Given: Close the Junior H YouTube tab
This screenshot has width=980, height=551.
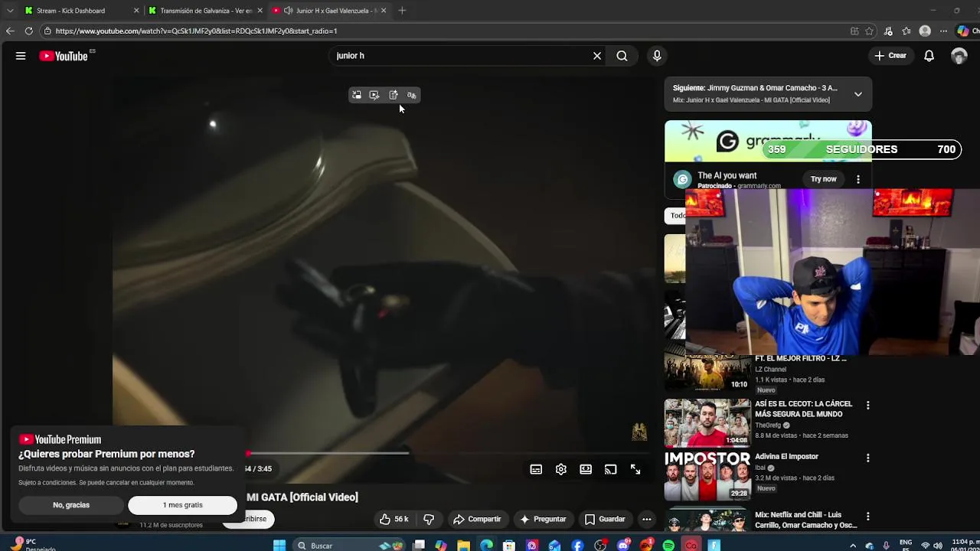Looking at the screenshot, I should point(383,11).
